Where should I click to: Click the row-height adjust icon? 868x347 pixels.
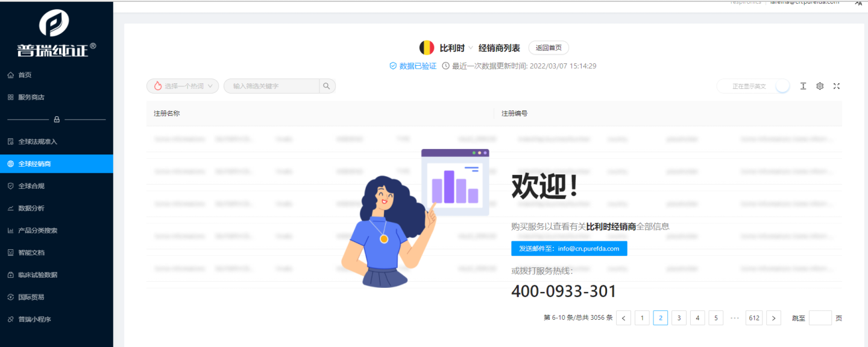[803, 86]
